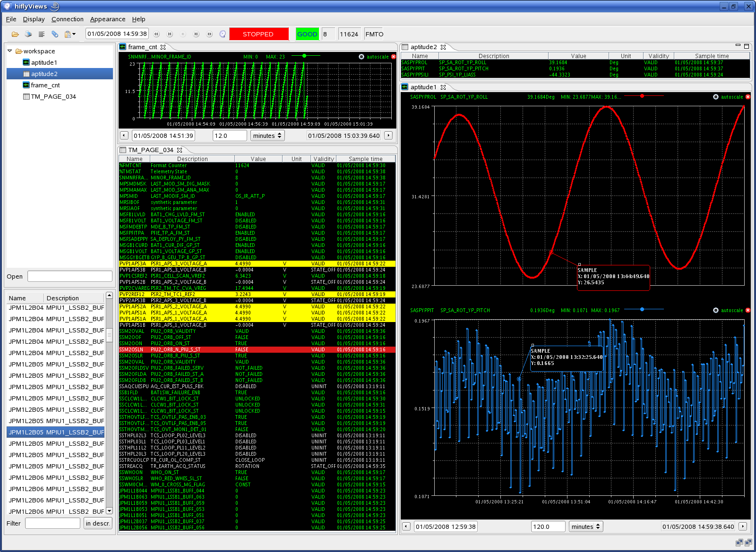Open the Appearance menu

click(108, 19)
